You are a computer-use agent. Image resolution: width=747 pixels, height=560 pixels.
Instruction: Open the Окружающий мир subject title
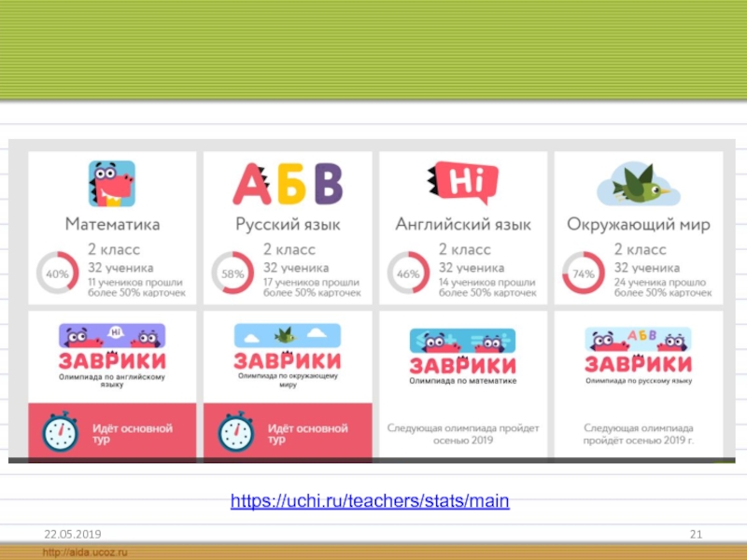coord(639,224)
